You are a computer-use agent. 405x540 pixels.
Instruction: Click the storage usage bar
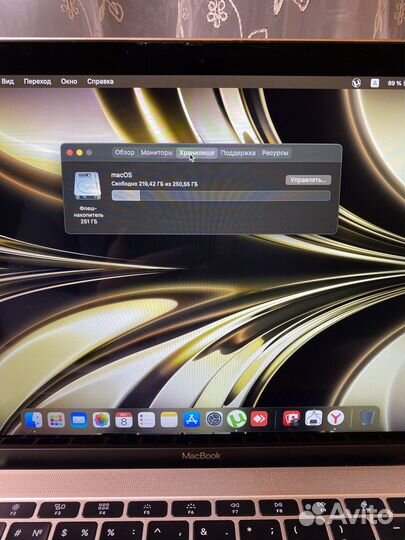pyautogui.click(x=221, y=196)
